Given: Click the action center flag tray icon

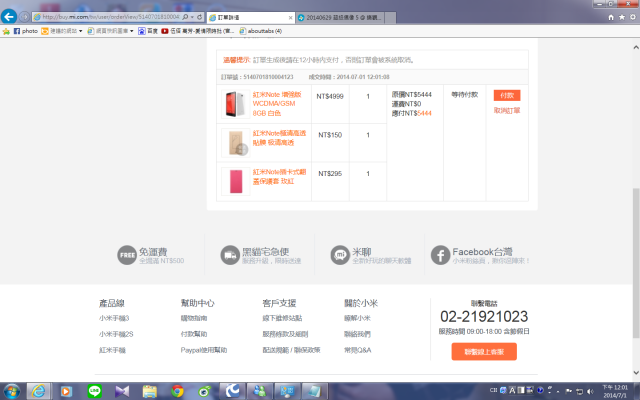Looking at the screenshot, I should tap(569, 391).
